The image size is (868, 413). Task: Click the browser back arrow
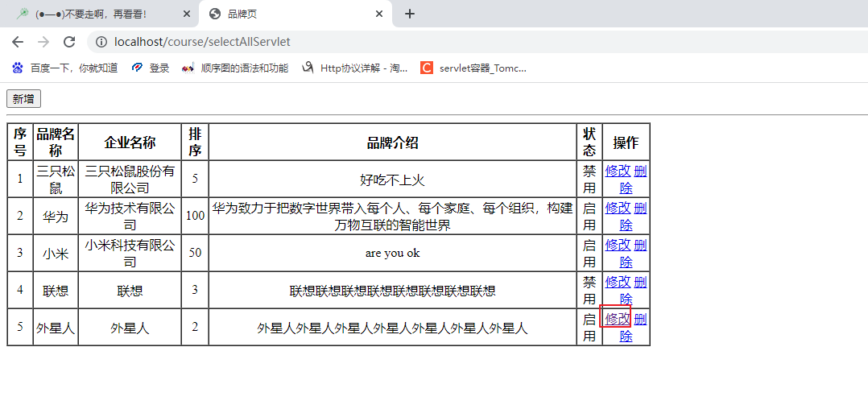pyautogui.click(x=18, y=42)
